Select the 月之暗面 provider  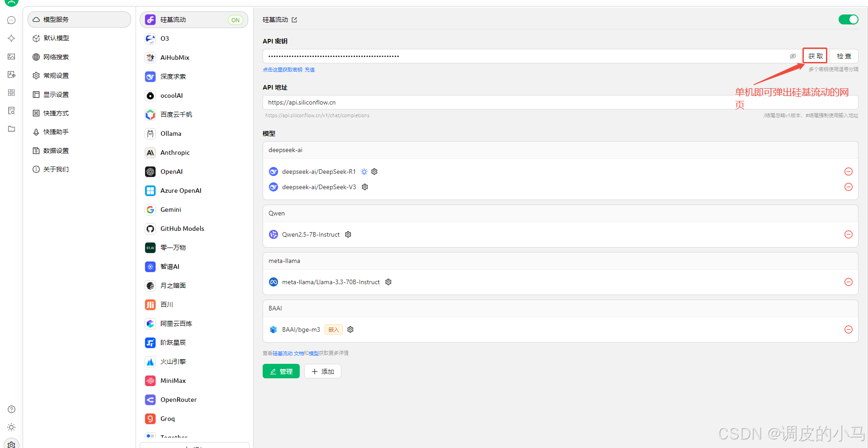click(194, 286)
